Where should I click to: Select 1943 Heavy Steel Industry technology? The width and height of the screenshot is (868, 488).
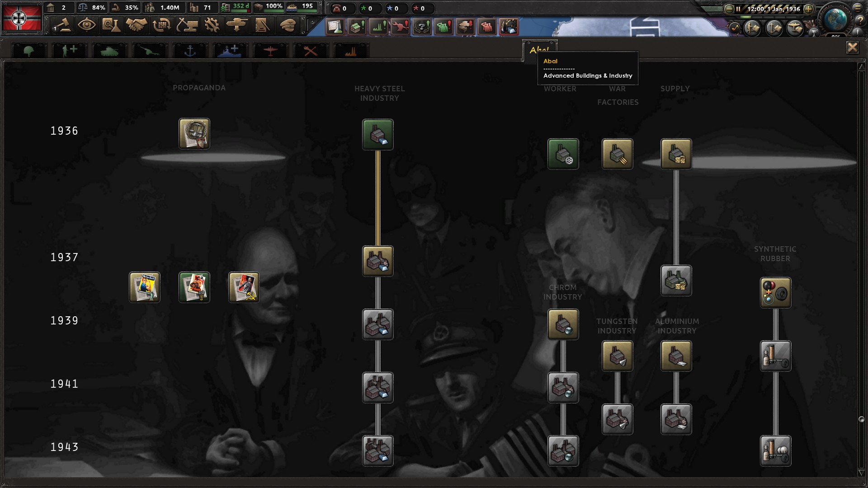(x=378, y=451)
